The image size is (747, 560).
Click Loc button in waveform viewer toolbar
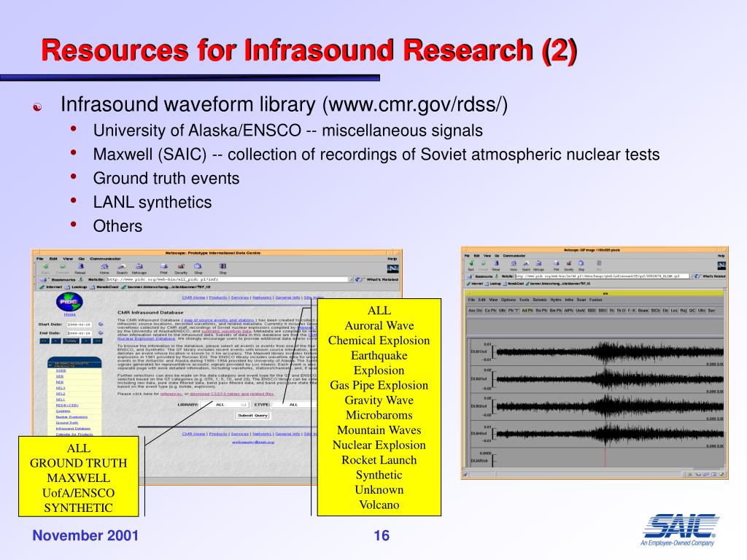point(674,311)
